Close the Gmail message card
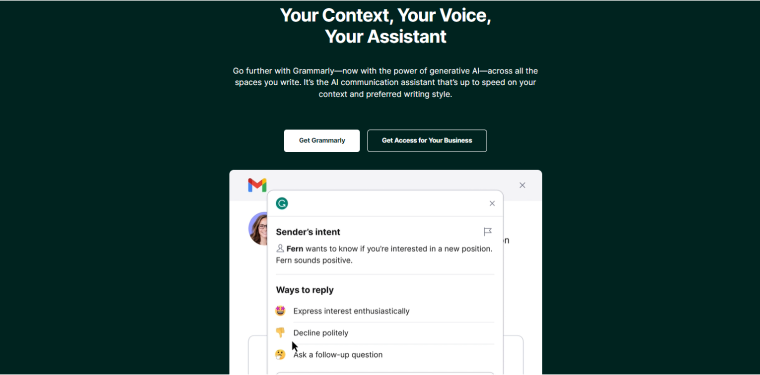 click(x=522, y=185)
